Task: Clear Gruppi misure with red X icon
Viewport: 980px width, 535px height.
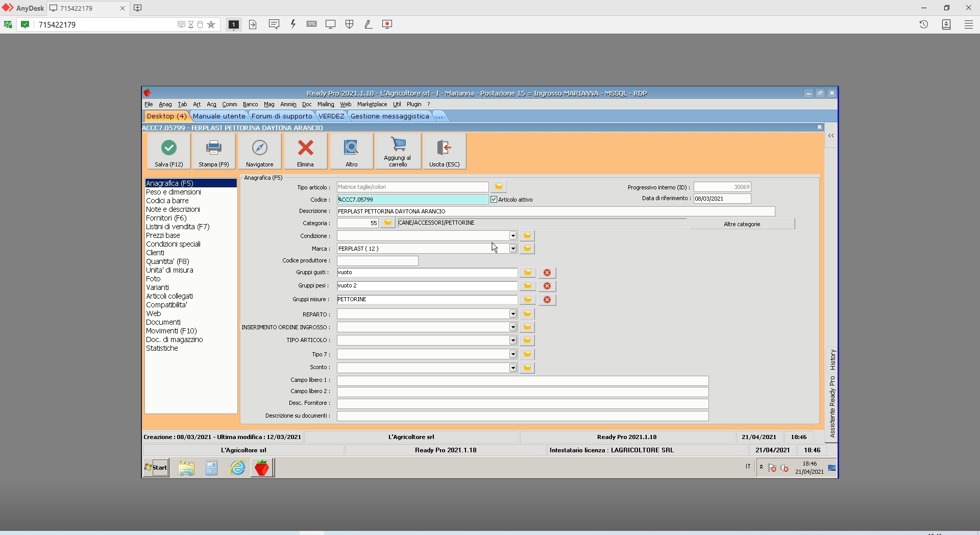Action: click(547, 300)
